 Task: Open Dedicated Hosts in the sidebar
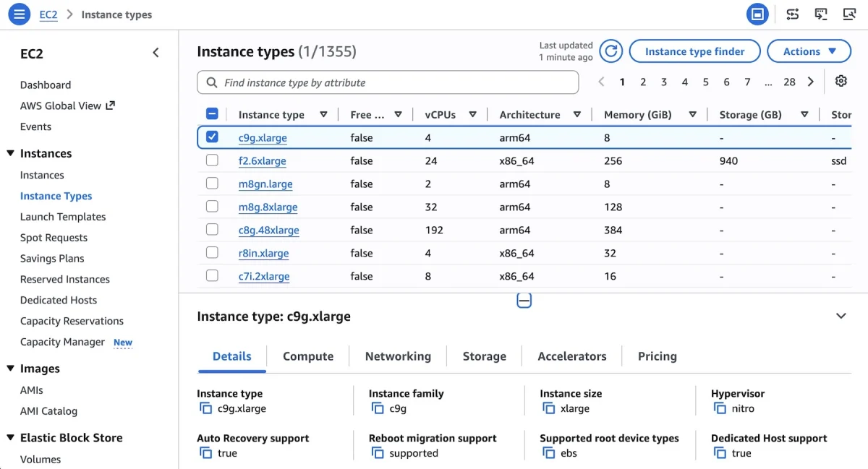pos(59,300)
